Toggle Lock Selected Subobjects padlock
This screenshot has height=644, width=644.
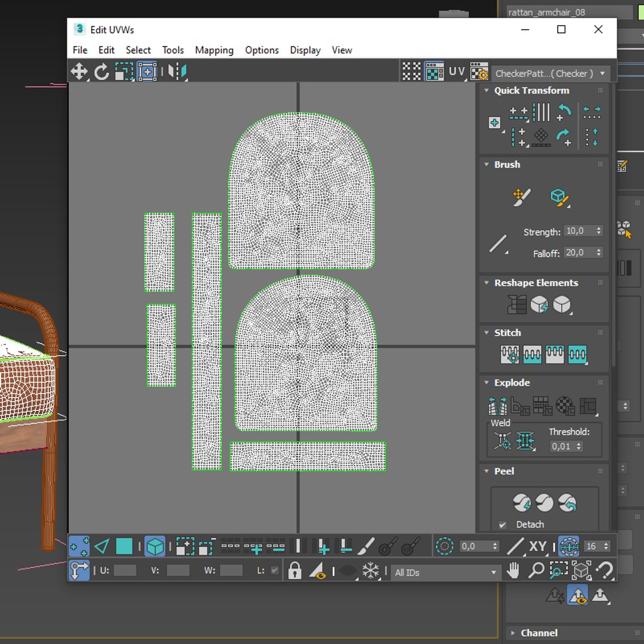(x=295, y=571)
